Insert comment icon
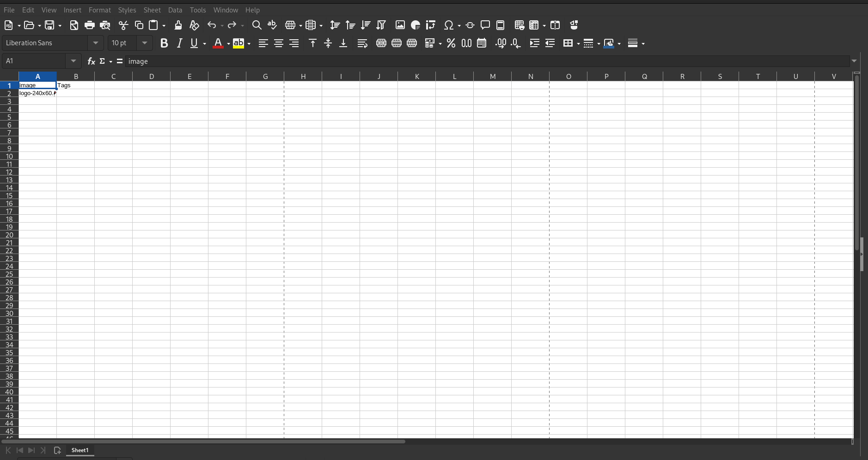This screenshot has width=868, height=460. (x=485, y=25)
